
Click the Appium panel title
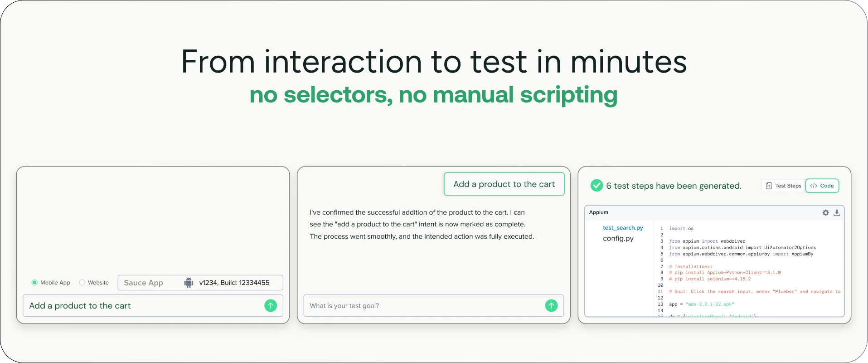pos(598,212)
